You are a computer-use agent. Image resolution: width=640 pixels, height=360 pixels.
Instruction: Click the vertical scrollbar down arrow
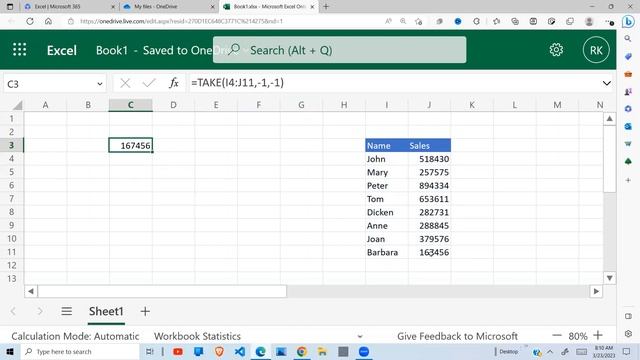tap(609, 278)
